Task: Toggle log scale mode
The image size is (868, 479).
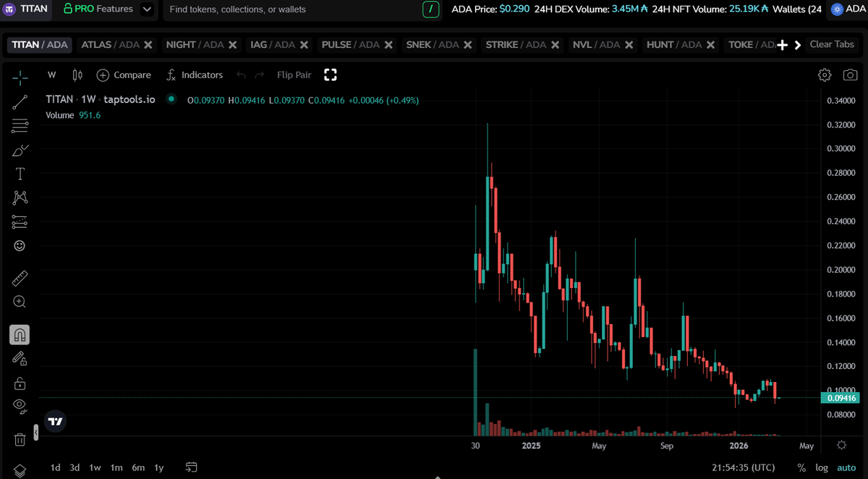Action: tap(822, 467)
